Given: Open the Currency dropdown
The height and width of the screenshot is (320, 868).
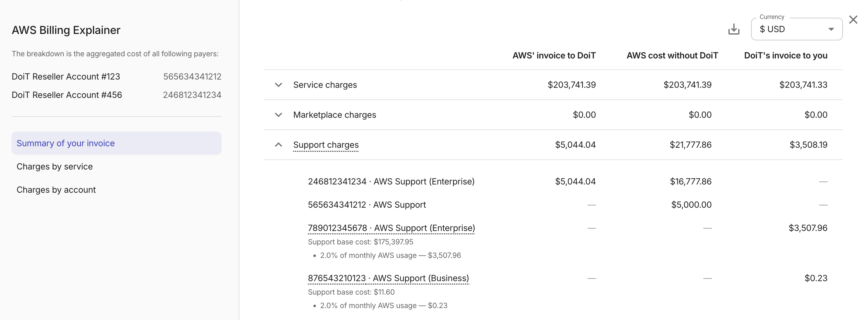Looking at the screenshot, I should point(797,29).
